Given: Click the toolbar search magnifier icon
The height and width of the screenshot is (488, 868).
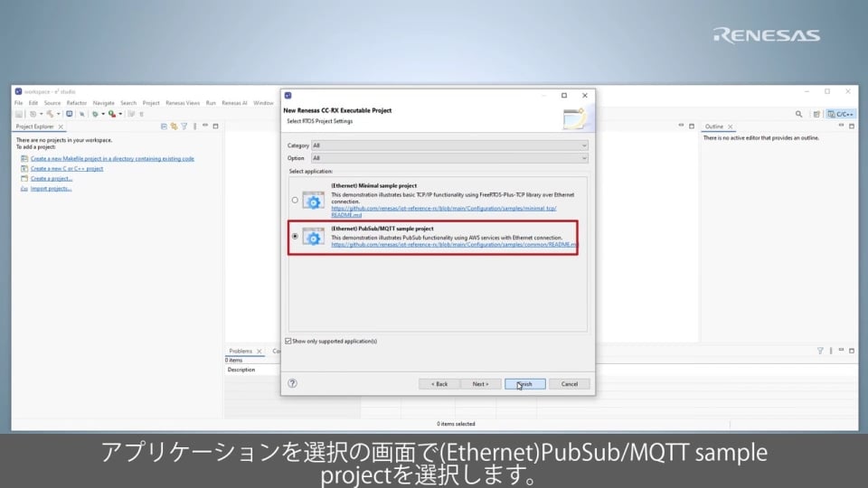Looking at the screenshot, I should 799,114.
